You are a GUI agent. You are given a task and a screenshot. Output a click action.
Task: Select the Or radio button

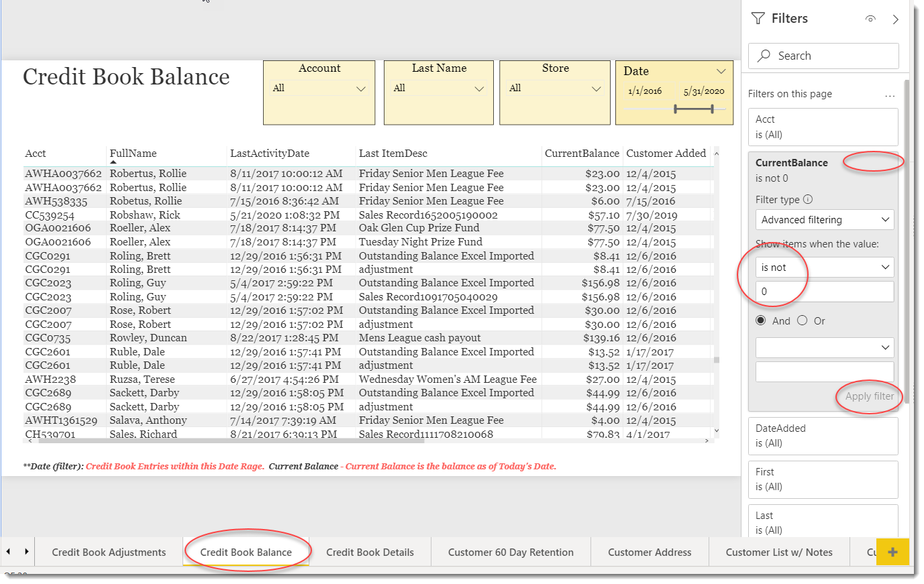tap(803, 320)
